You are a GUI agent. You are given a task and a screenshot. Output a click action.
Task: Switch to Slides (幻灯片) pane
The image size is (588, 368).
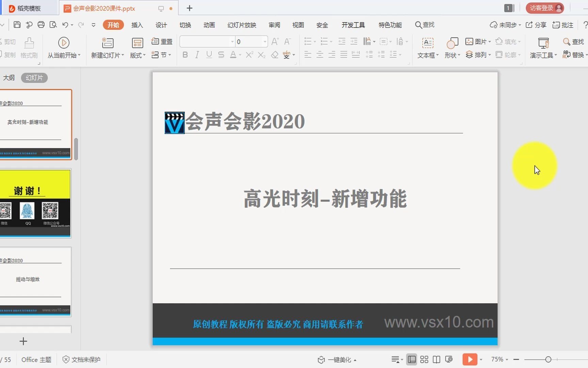(x=34, y=78)
